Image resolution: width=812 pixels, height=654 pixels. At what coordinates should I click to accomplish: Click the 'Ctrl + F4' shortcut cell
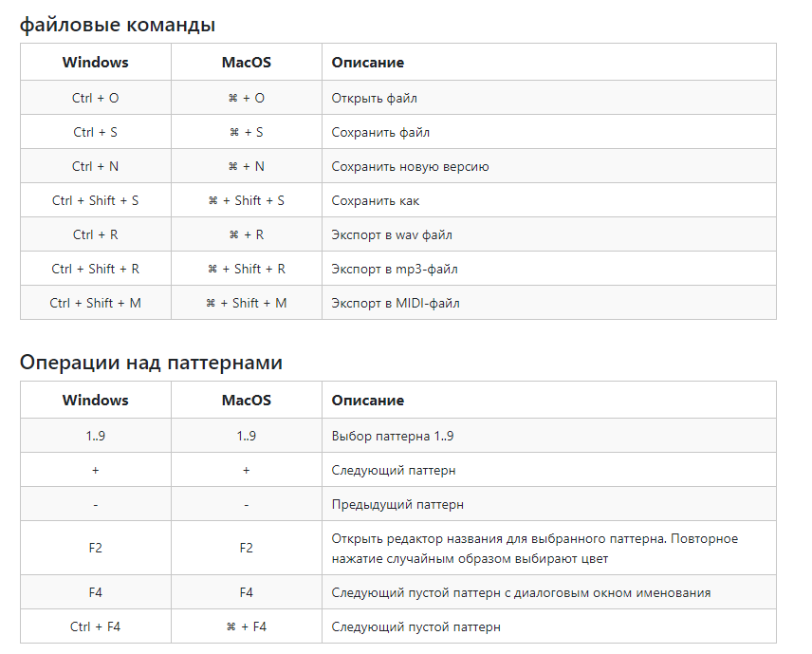pos(95,626)
